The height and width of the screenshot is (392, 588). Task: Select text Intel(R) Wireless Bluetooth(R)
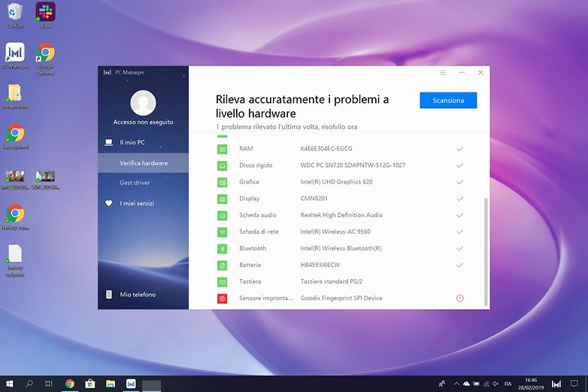coord(341,248)
